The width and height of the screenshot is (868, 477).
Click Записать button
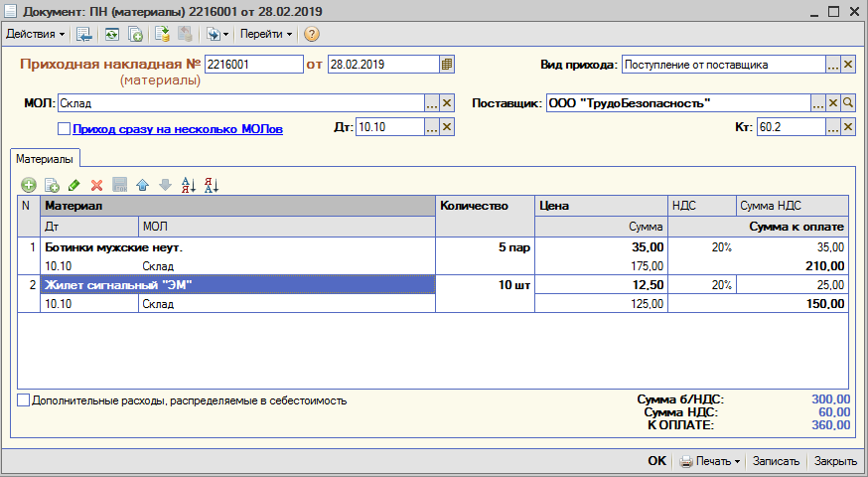pos(776,461)
